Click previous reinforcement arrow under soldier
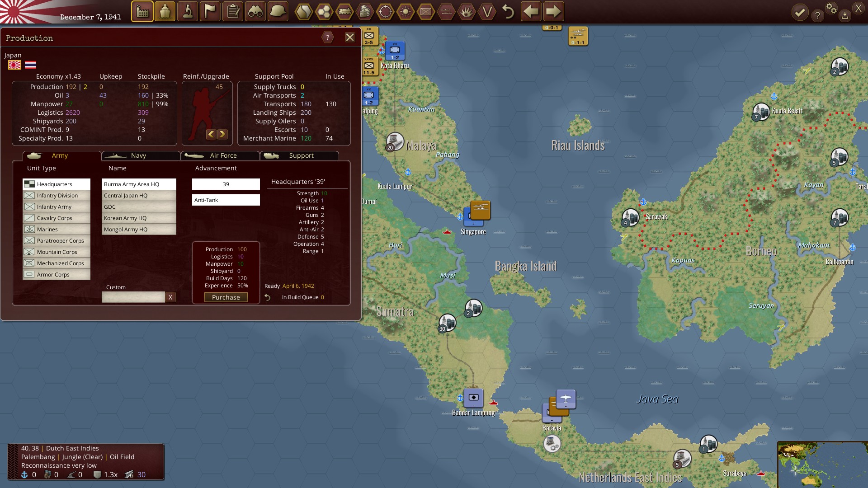Image resolution: width=868 pixels, height=488 pixels. pos(211,134)
